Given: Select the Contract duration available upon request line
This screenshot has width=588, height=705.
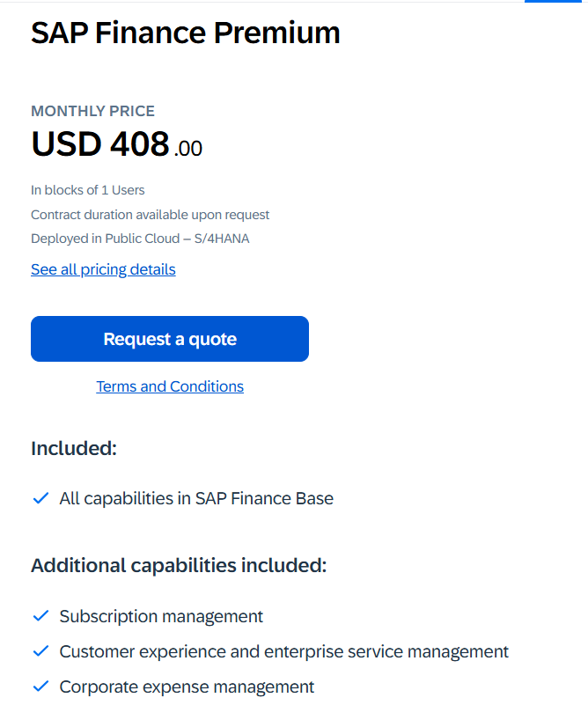Looking at the screenshot, I should pos(150,215).
